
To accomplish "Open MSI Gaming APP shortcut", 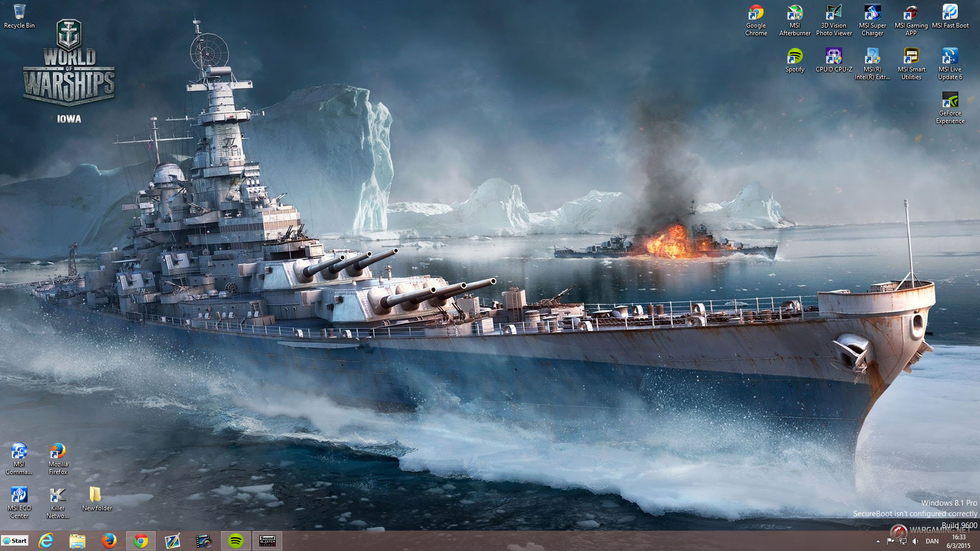I will click(x=911, y=20).
